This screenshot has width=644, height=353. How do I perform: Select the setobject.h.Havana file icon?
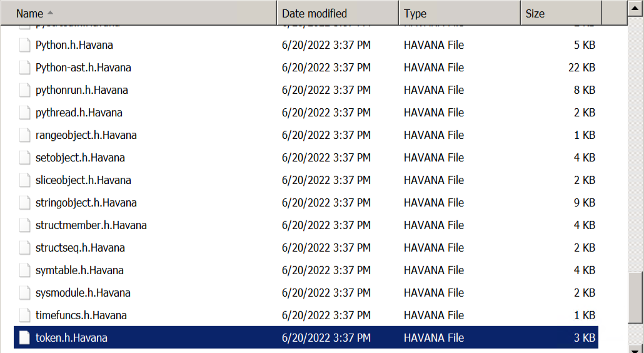24,158
